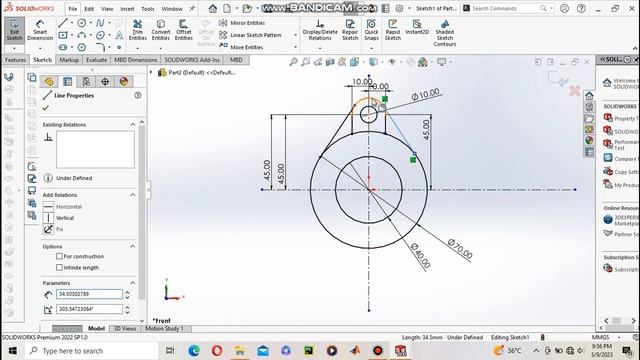Switch to the SOLIDWORKS Add-Ins tab
The image size is (640, 360).
(192, 60)
